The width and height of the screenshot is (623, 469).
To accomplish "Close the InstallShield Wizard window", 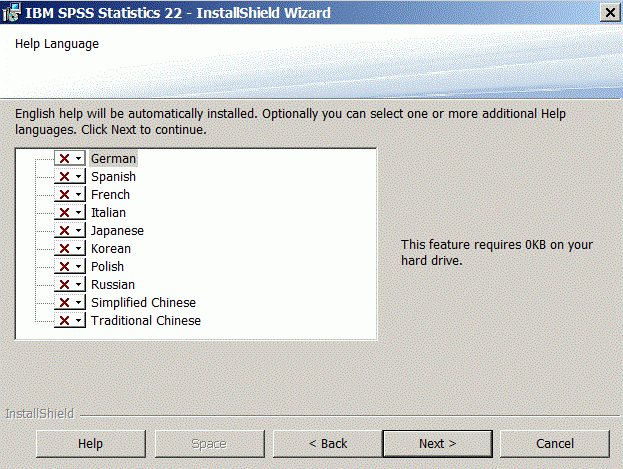I will click(x=610, y=13).
